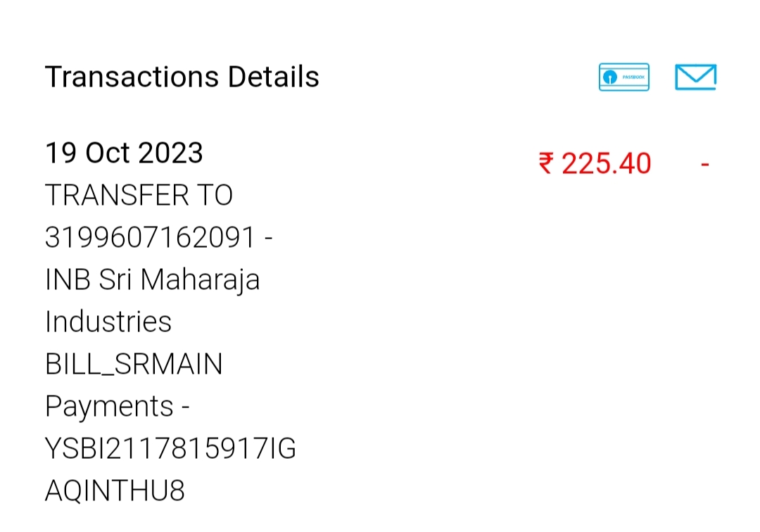Screen dimensions: 760x532
Task: Click the Payments text line
Action: (109, 406)
